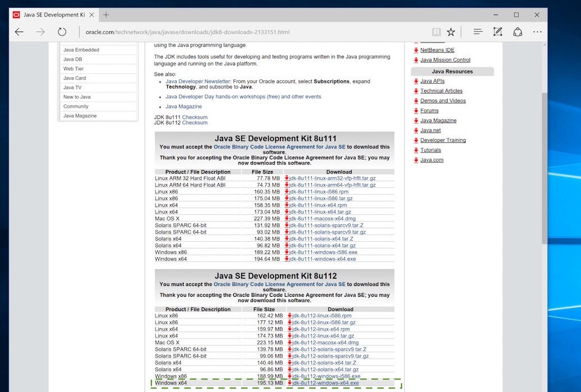581x392 pixels.
Task: Open Java.com link
Action: pos(432,160)
